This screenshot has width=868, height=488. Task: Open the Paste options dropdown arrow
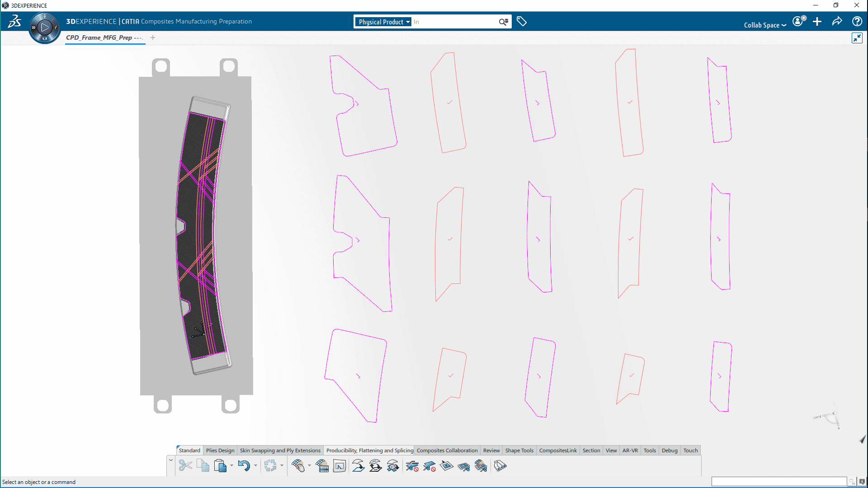(231, 465)
